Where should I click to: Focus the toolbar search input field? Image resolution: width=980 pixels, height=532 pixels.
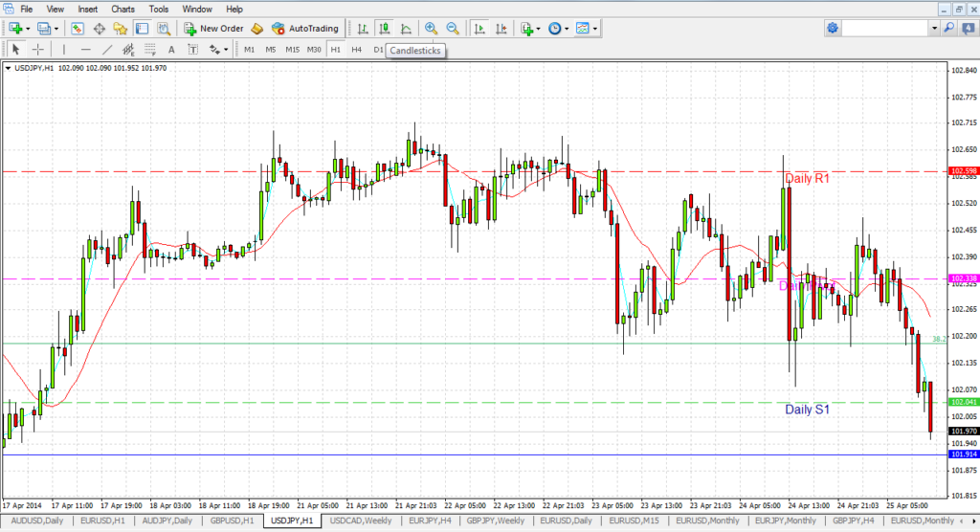pos(885,28)
